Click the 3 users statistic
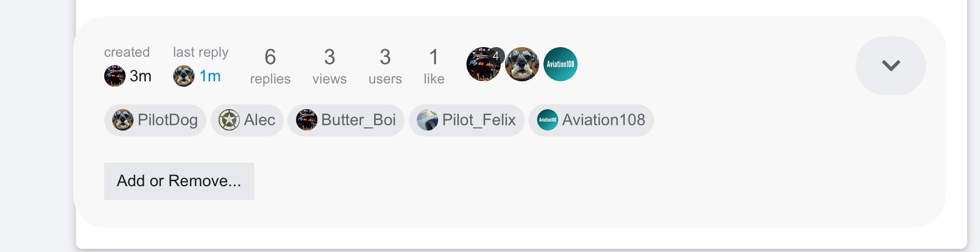 (x=385, y=66)
